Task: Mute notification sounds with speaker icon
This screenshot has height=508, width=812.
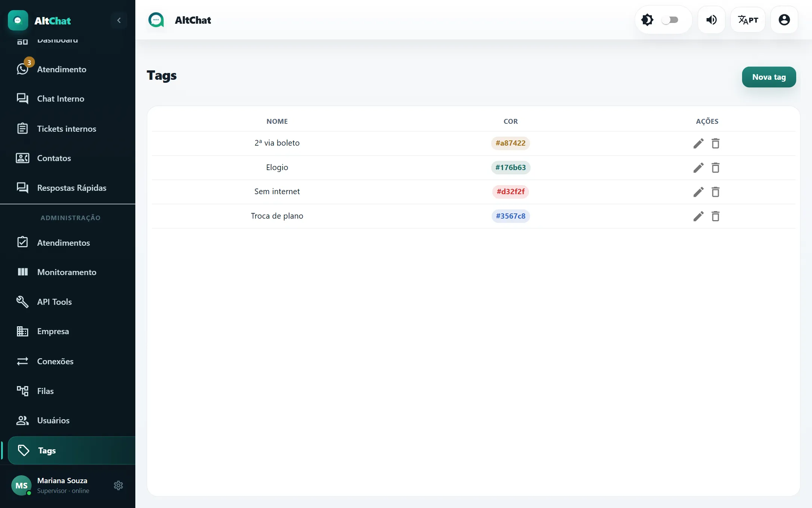Action: (711, 20)
